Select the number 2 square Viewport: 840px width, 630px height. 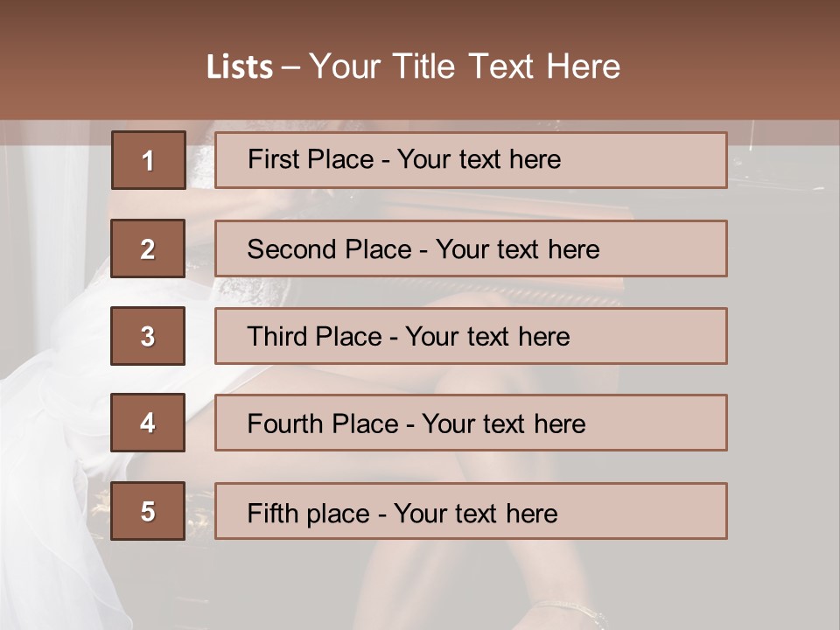[x=148, y=248]
